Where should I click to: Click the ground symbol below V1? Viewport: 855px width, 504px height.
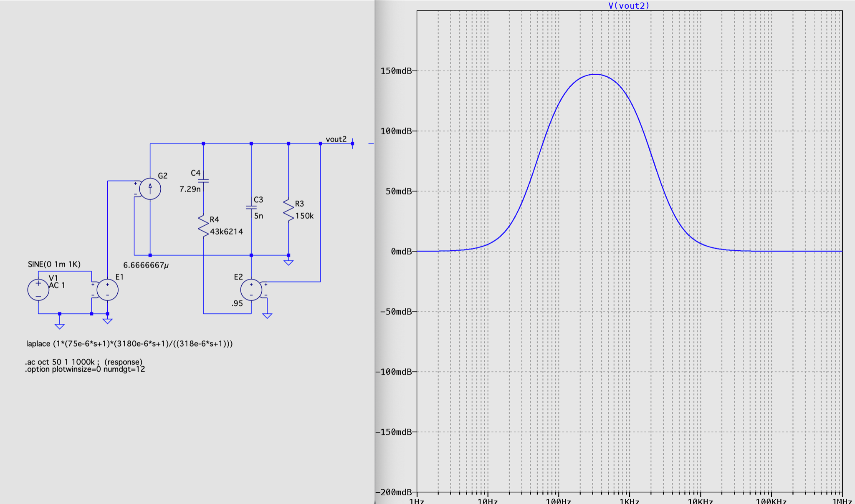coord(60,326)
